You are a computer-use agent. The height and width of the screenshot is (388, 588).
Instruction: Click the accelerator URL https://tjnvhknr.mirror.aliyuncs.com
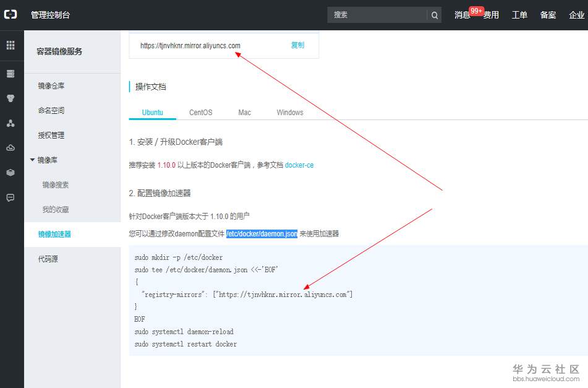point(190,46)
